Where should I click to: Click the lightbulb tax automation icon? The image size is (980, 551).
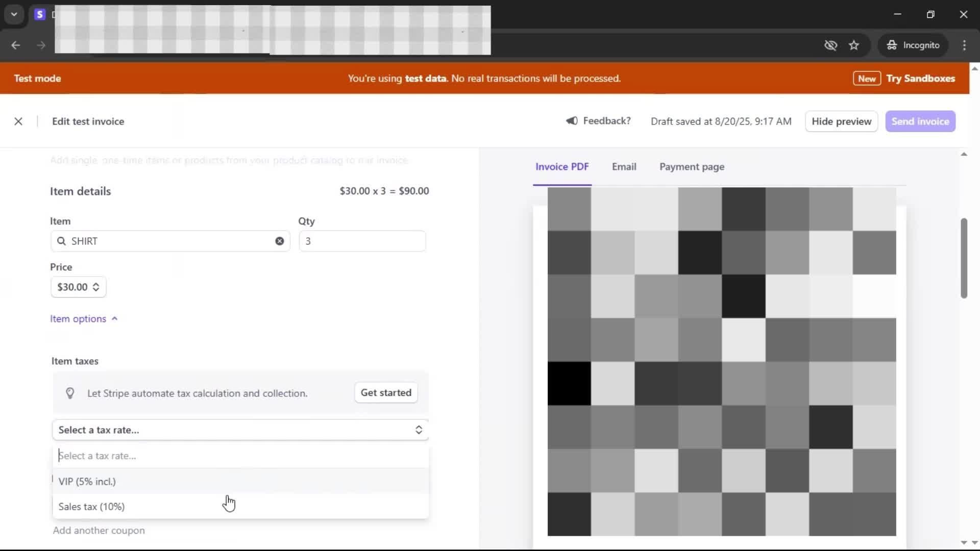[70, 393]
